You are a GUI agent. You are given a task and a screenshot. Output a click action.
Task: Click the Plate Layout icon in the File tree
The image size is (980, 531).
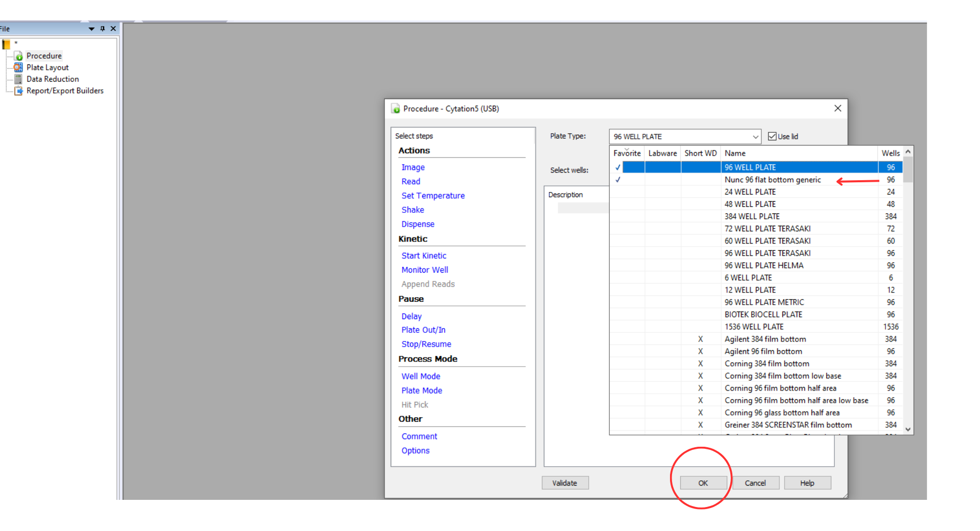pos(18,67)
